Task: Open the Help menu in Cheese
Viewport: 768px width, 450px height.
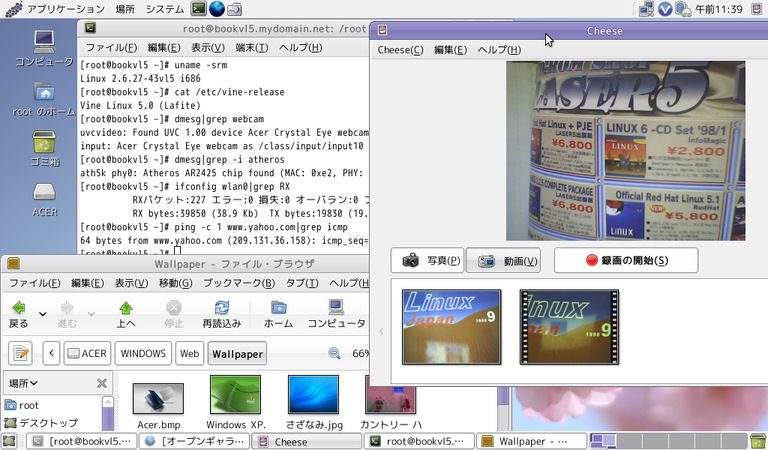Action: click(499, 50)
